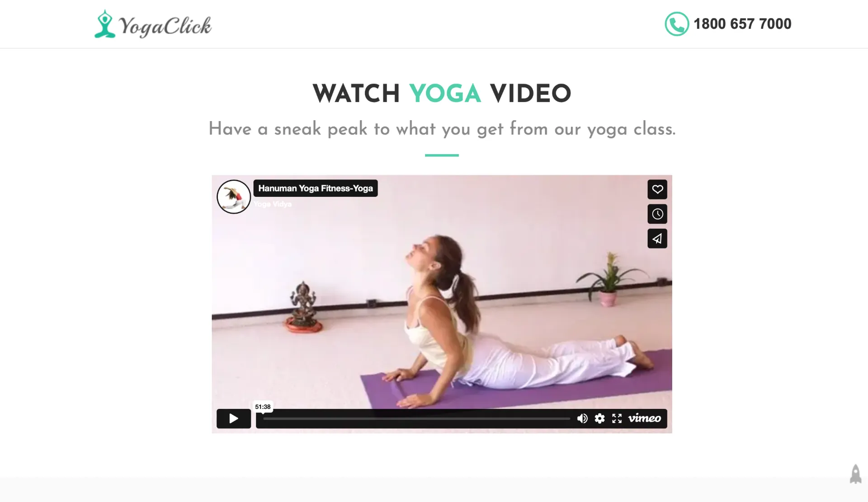Like the video with heart icon
Image resolution: width=868 pixels, height=502 pixels.
coord(657,189)
